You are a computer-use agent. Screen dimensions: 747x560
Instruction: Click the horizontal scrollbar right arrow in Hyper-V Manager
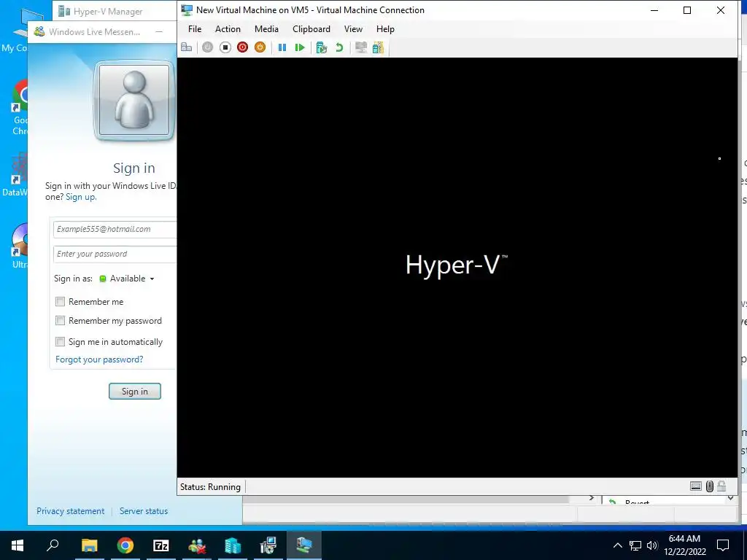tap(591, 498)
